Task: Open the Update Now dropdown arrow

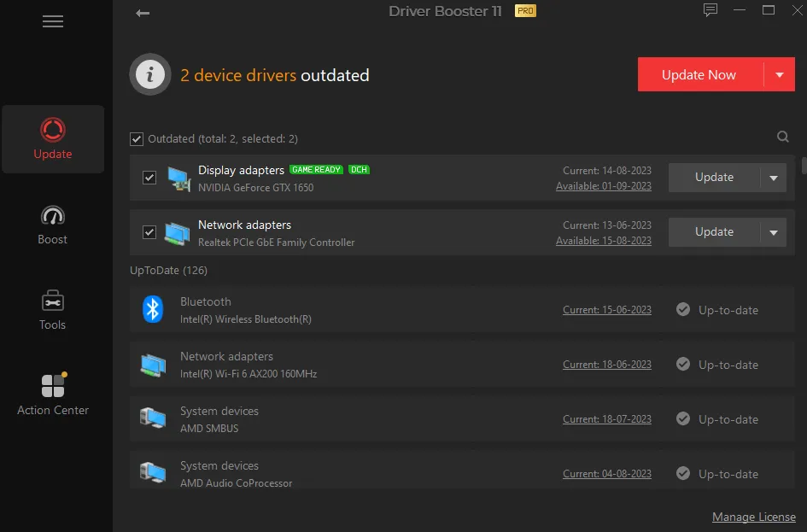Action: pos(780,74)
